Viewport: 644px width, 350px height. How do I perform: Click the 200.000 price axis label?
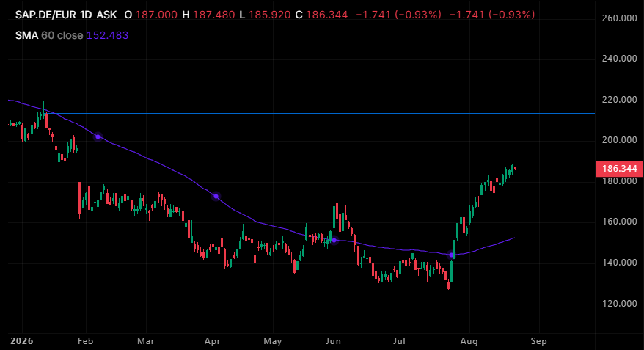click(619, 140)
